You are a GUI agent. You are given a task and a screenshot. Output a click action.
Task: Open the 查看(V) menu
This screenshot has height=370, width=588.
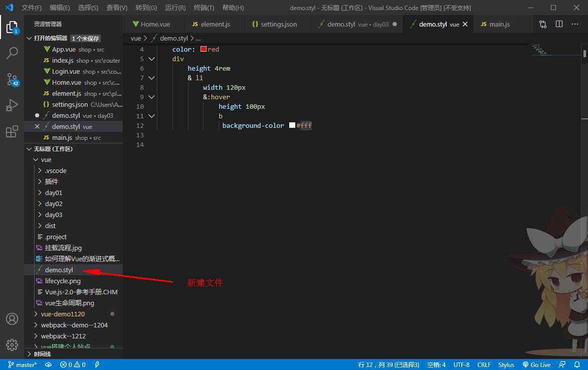coord(117,8)
